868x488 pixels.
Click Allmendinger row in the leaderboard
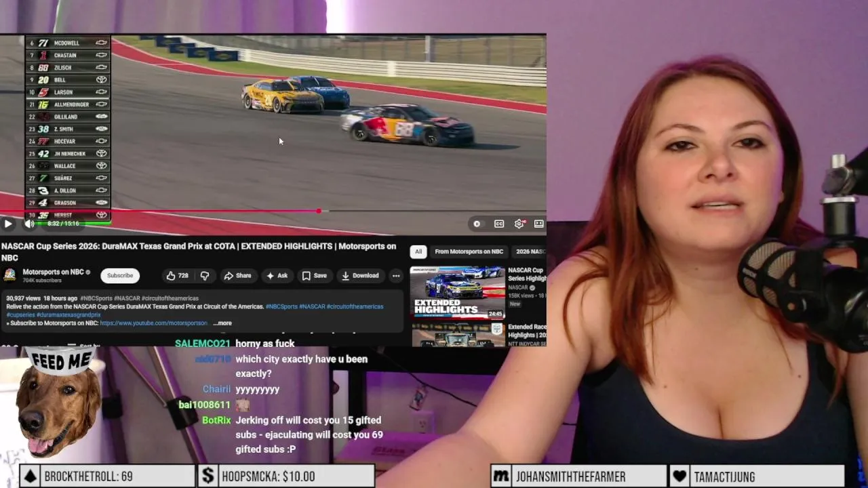[68, 104]
